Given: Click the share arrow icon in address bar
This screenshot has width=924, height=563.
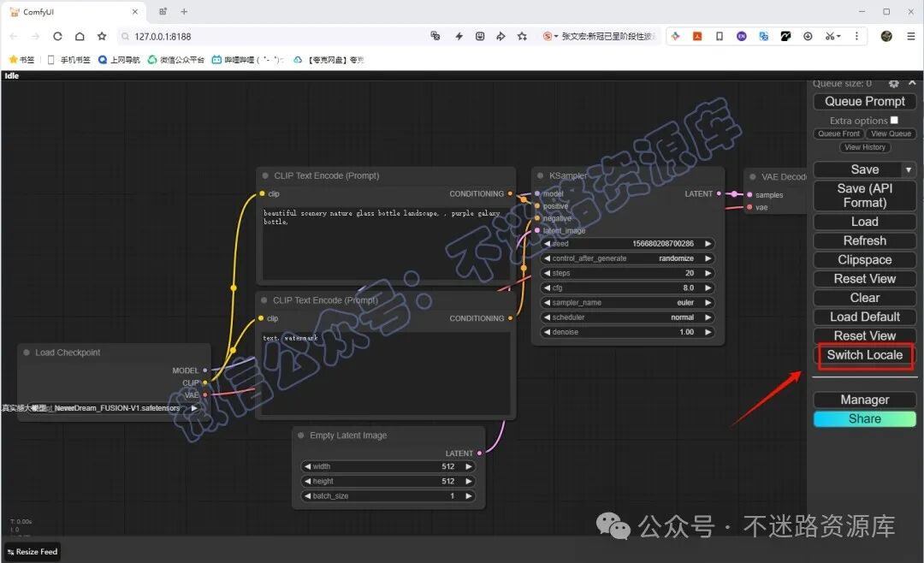Looking at the screenshot, I should click(500, 36).
